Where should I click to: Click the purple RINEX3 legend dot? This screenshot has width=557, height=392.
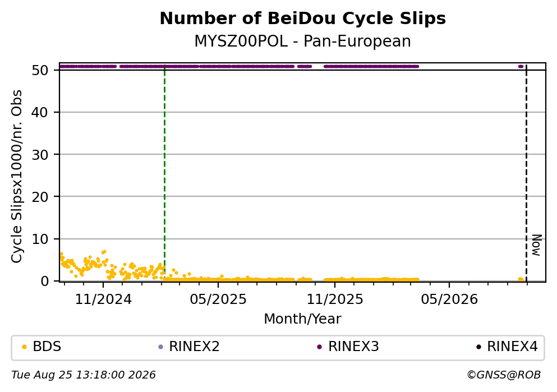pos(319,347)
